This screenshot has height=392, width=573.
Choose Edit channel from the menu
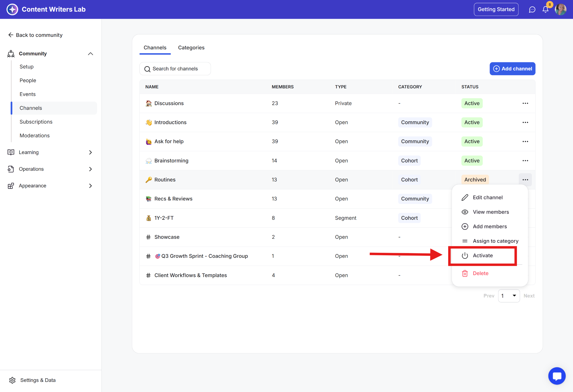(x=487, y=198)
